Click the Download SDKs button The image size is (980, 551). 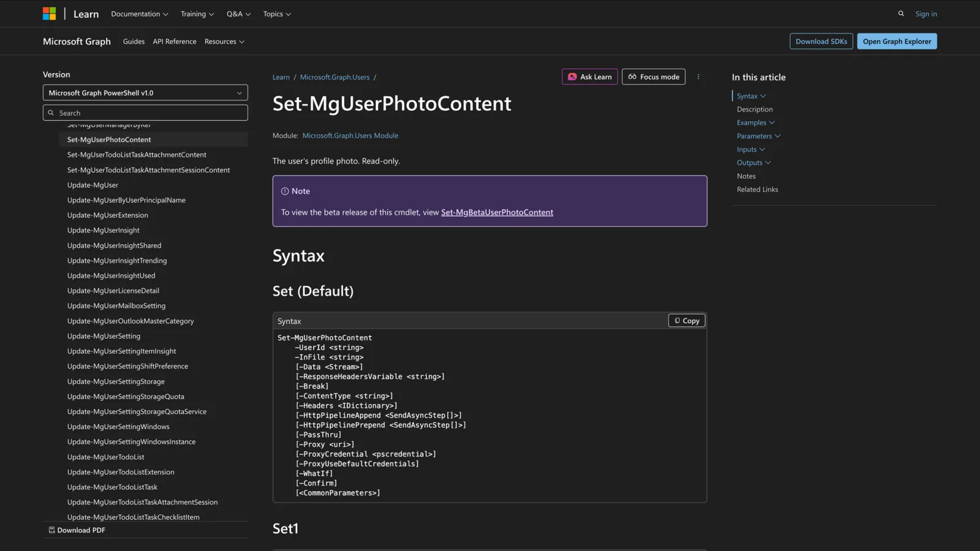[x=821, y=42]
